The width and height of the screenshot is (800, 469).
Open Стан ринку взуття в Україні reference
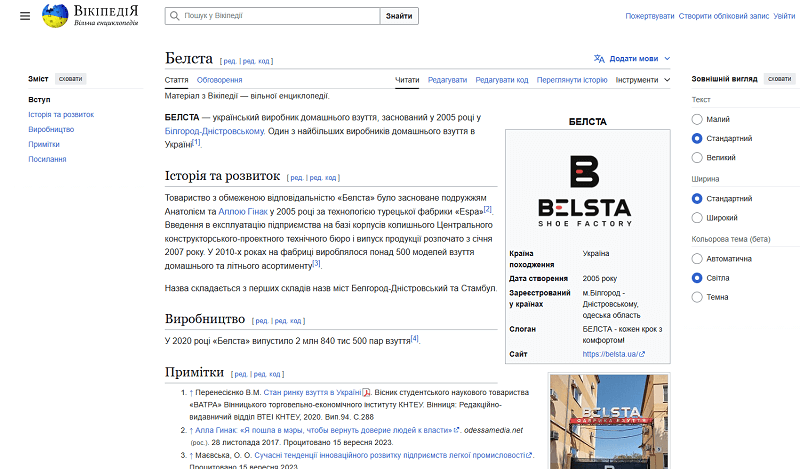[x=312, y=392]
